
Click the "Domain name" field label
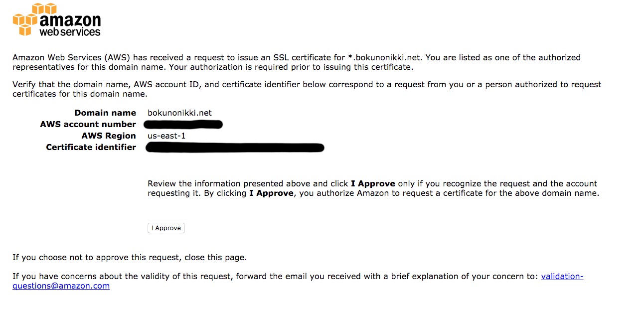tap(105, 113)
